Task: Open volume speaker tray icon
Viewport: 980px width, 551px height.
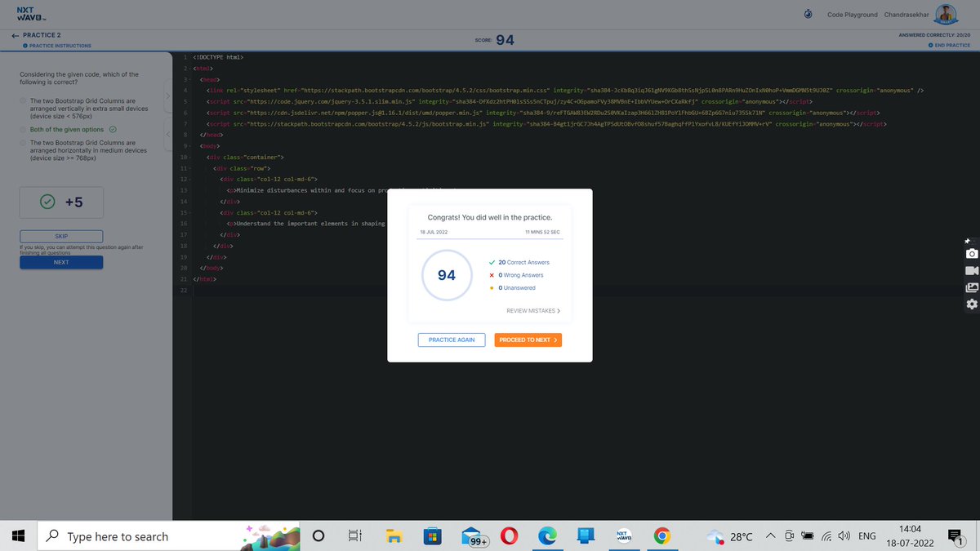Action: (x=843, y=536)
